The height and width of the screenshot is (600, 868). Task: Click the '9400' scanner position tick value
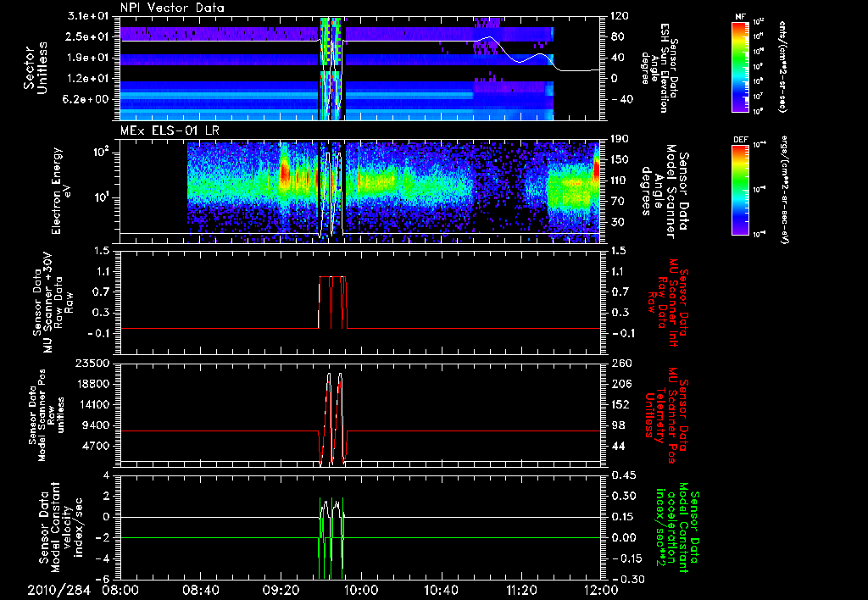[x=96, y=425]
